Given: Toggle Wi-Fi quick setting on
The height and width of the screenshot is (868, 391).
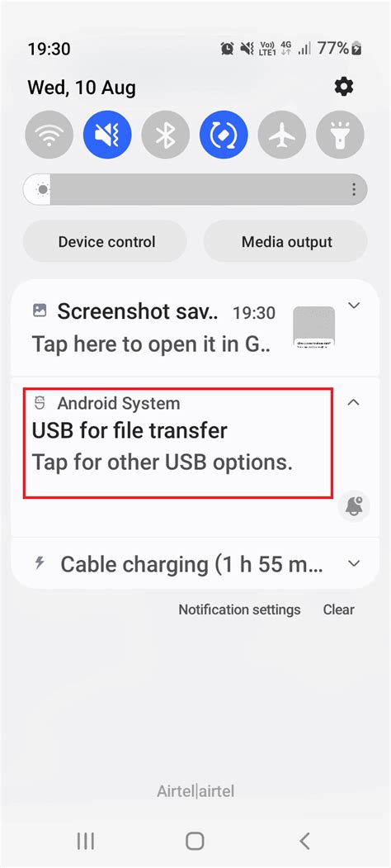Looking at the screenshot, I should (49, 135).
